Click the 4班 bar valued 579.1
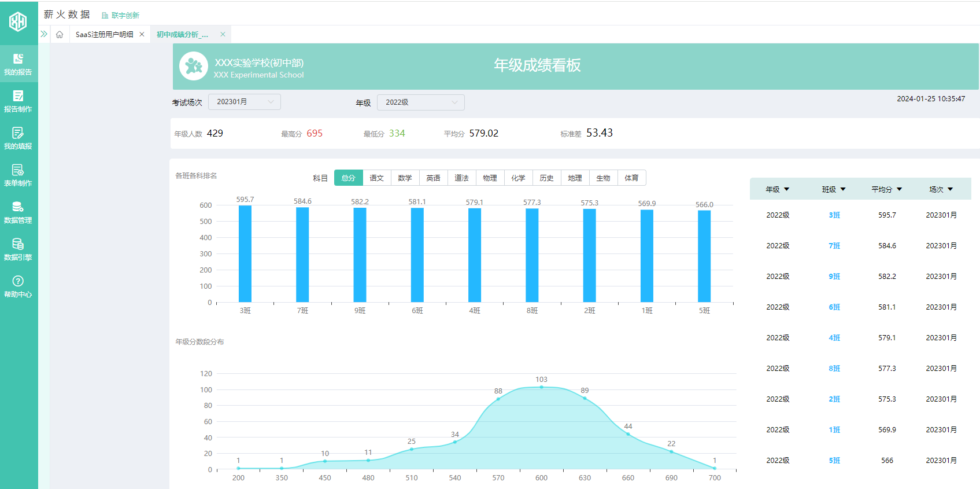The height and width of the screenshot is (489, 980). pyautogui.click(x=475, y=255)
